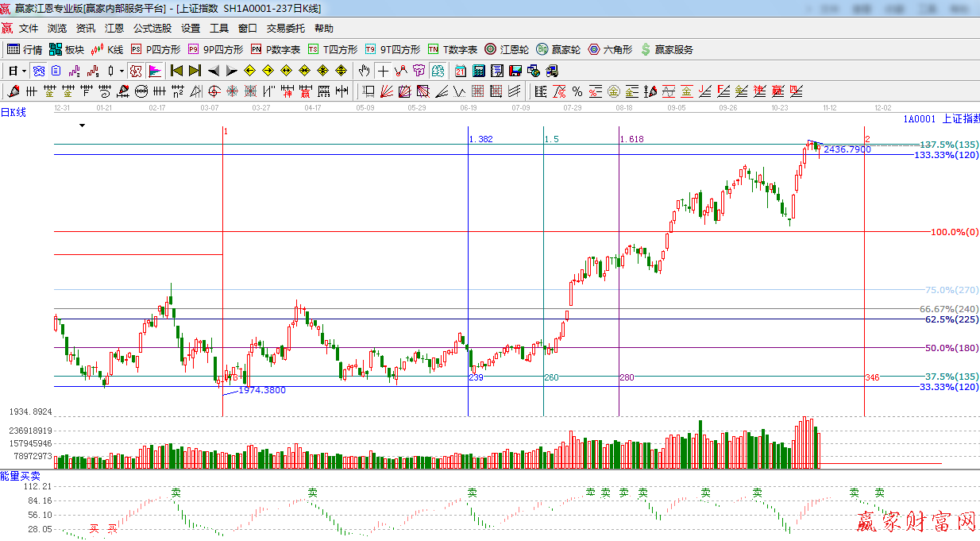Click the floppy disk save icon

[515, 71]
